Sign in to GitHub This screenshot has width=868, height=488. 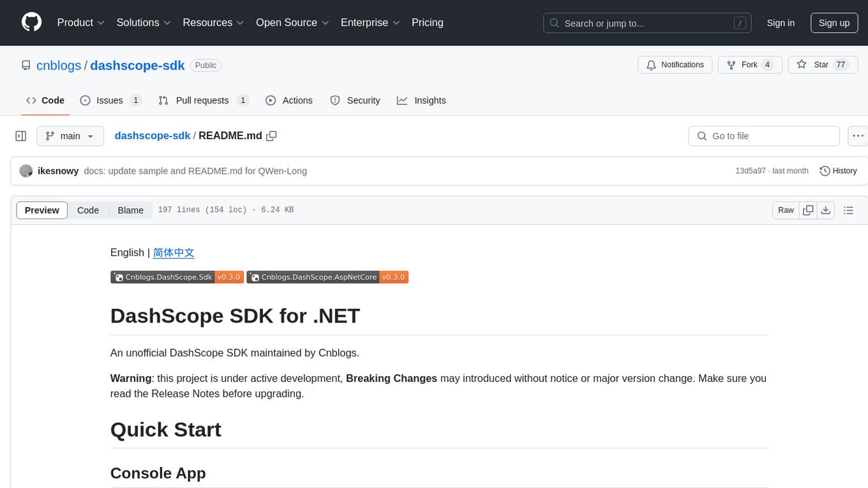pos(781,23)
